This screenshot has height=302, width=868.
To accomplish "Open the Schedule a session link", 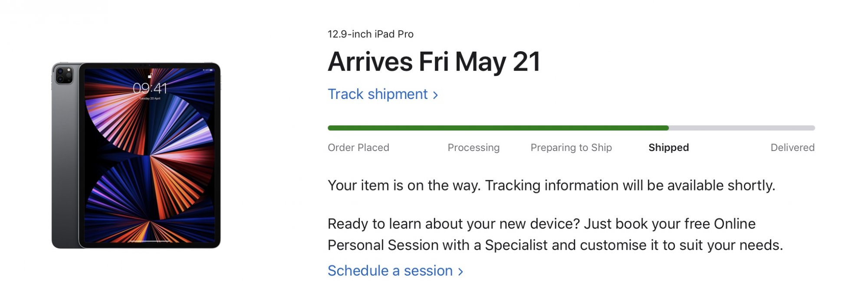I will tap(390, 271).
